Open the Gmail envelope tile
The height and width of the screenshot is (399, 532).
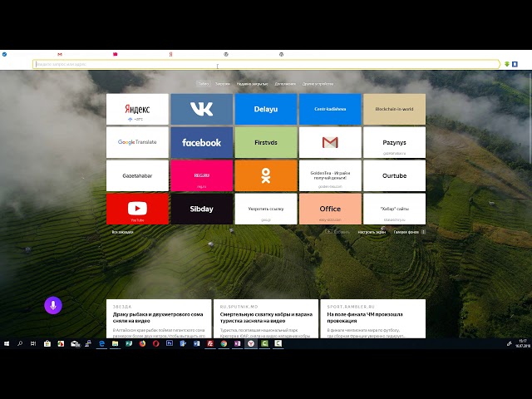pos(330,142)
